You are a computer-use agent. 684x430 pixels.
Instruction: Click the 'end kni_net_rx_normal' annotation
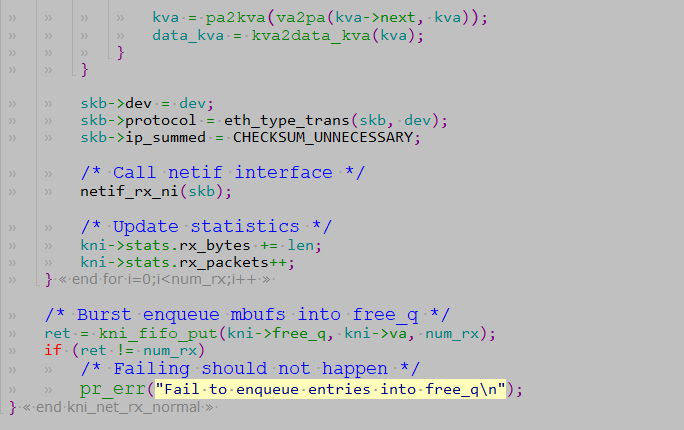click(118, 407)
